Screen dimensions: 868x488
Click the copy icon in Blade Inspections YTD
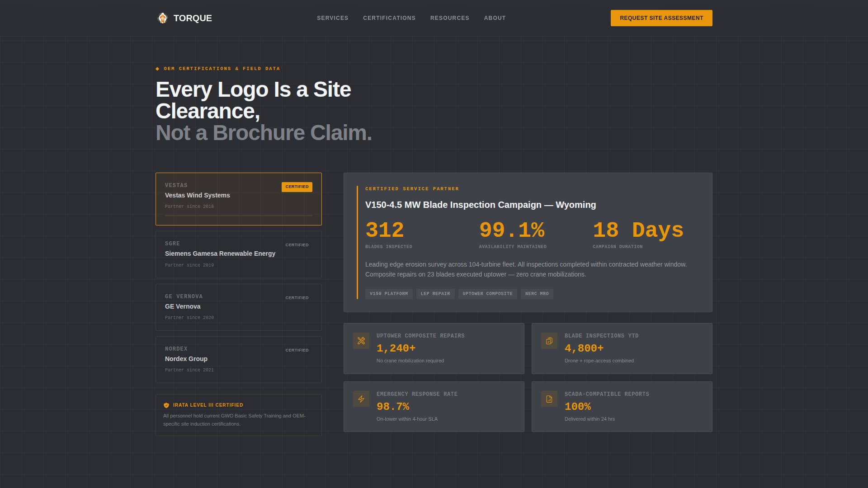tap(549, 341)
